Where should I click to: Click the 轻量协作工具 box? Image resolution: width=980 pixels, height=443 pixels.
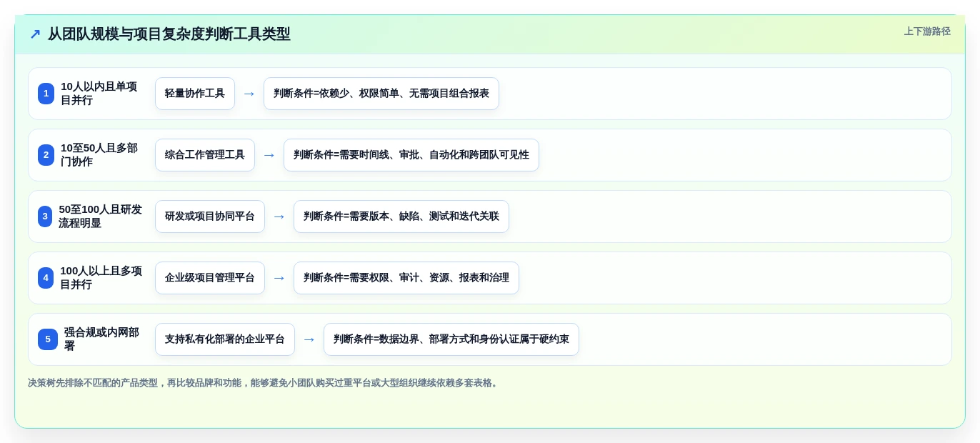[195, 94]
